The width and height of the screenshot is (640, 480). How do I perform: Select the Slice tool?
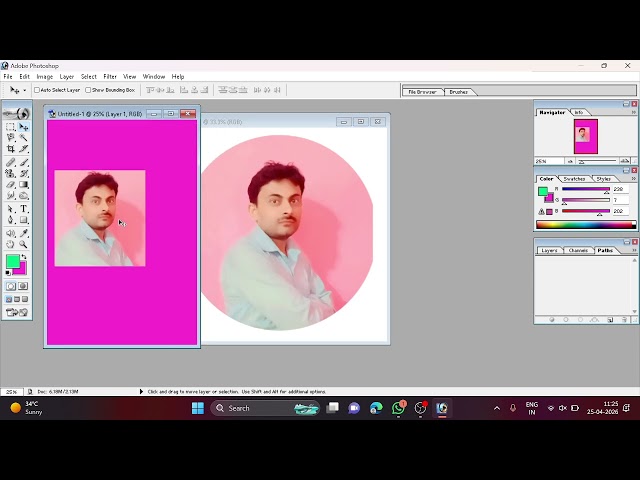click(x=24, y=149)
